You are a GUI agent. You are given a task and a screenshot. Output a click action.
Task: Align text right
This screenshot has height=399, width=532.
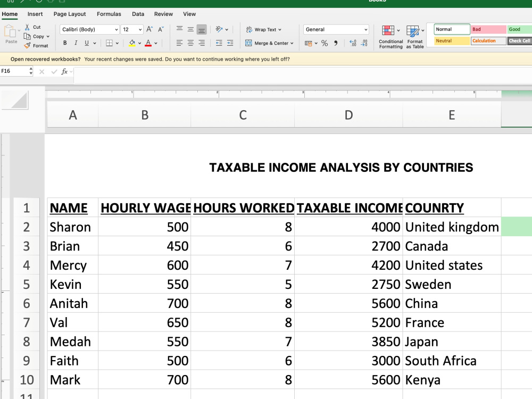click(202, 43)
